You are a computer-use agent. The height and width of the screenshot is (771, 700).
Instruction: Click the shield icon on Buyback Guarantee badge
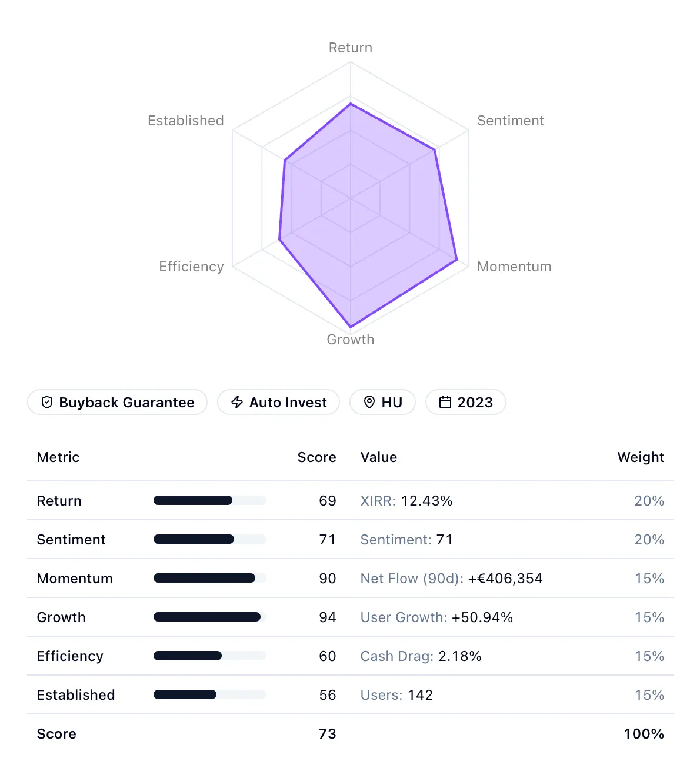click(47, 402)
